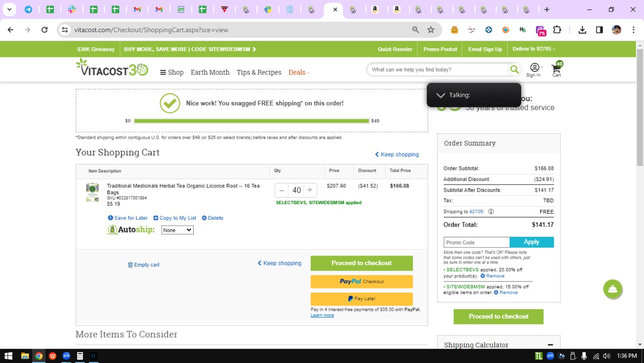Open Promo Pocket in the top bar
This screenshot has width=644, height=363.
(440, 49)
